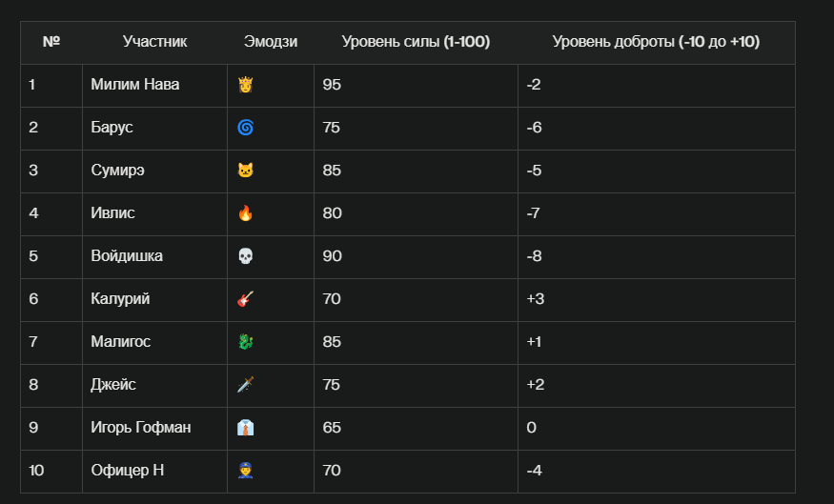Click the Уровень силы (1-100) header
Image resolution: width=834 pixels, height=504 pixels.
click(x=416, y=42)
